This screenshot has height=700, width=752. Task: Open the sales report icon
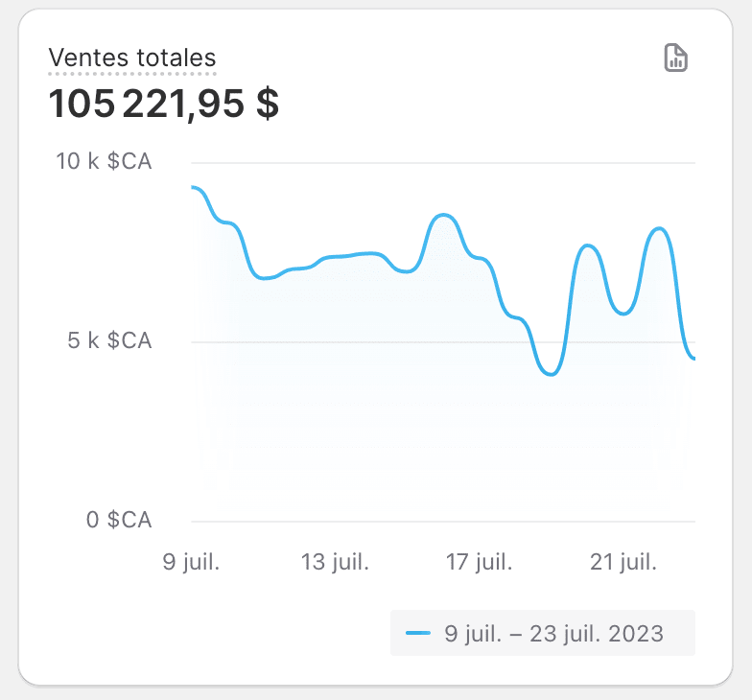[676, 58]
